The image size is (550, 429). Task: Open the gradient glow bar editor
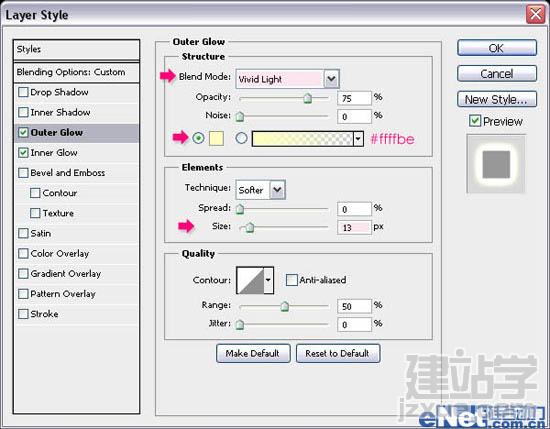tap(302, 139)
